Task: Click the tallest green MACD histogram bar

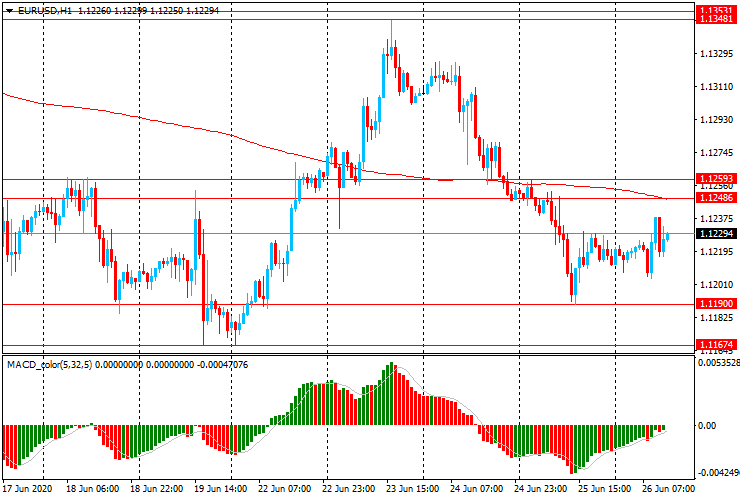Action: click(x=391, y=394)
